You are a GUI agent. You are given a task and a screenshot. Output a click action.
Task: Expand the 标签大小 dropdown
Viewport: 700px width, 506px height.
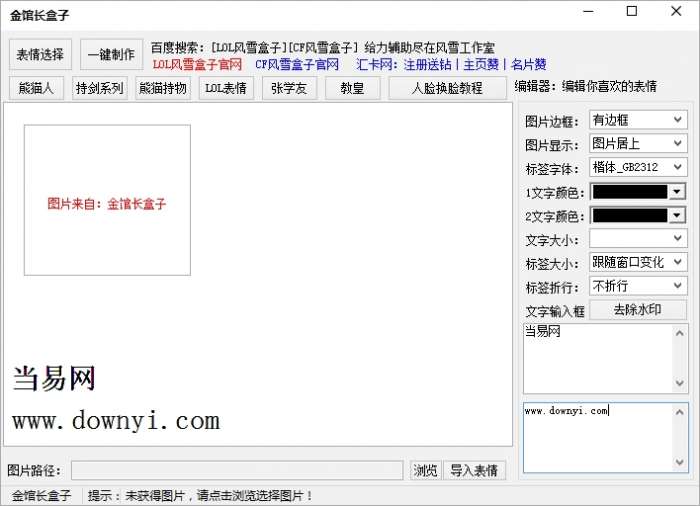(638, 262)
